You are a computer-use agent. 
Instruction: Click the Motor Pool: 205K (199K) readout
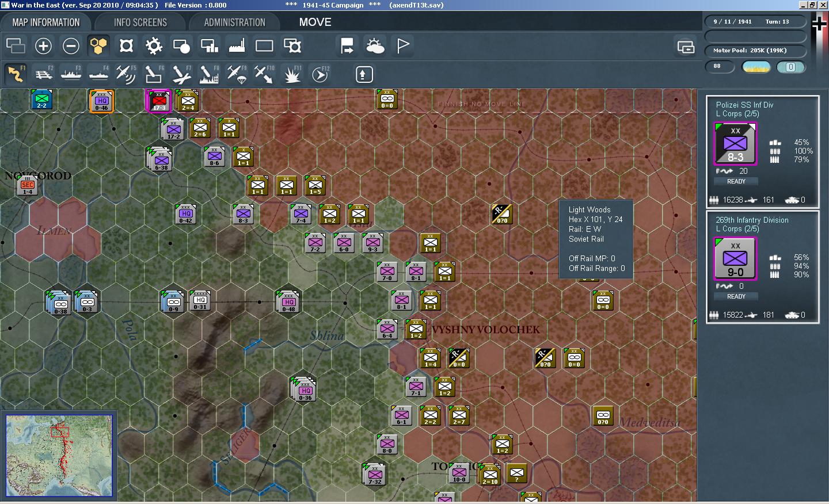(755, 51)
